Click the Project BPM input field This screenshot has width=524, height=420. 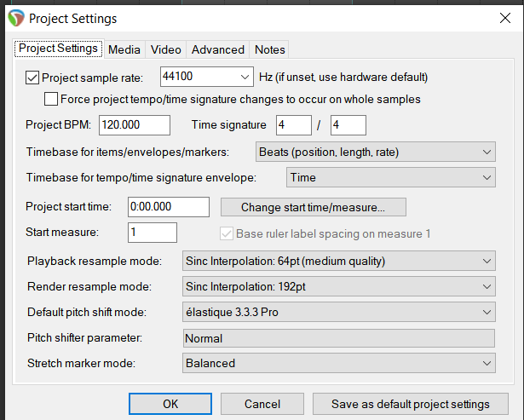click(x=135, y=125)
